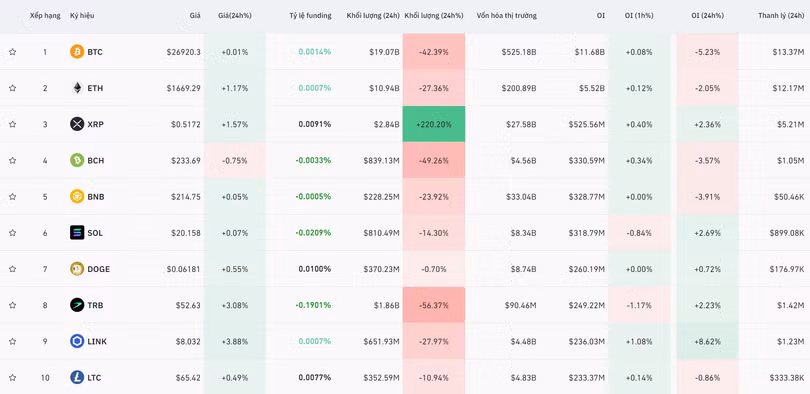Sort by the Giá(24h%) column header
This screenshot has width=810, height=394.
tap(235, 15)
